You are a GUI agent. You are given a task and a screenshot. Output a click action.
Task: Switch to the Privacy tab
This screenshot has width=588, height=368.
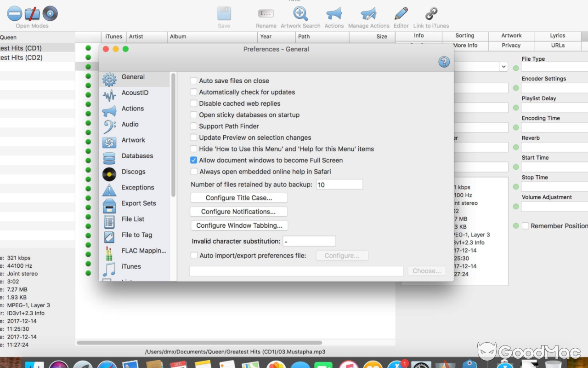click(511, 46)
